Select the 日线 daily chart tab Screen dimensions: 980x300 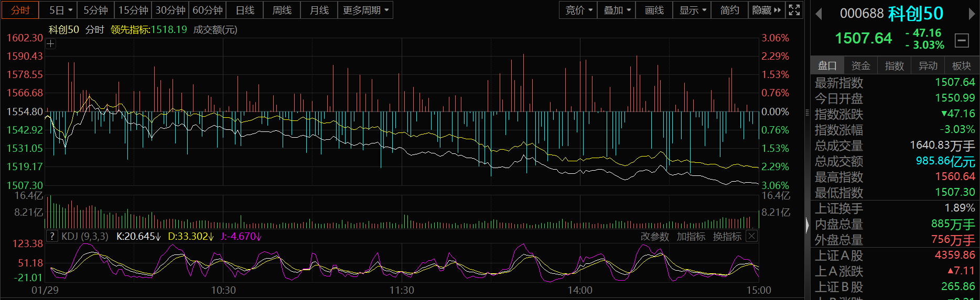(x=245, y=10)
